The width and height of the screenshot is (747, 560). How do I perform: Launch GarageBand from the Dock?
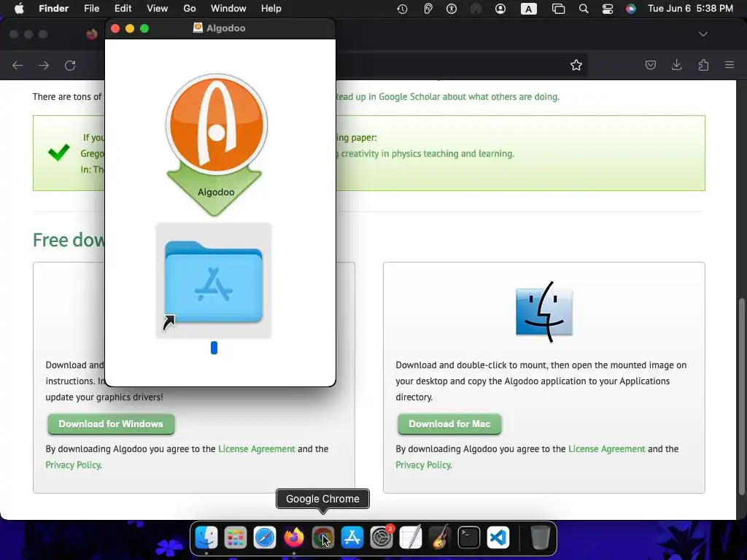[x=440, y=537]
